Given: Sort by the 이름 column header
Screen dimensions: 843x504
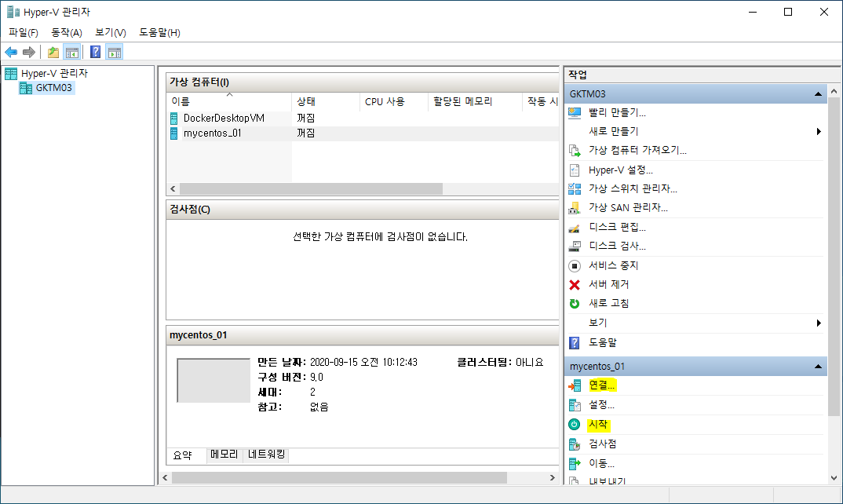Looking at the screenshot, I should tap(229, 101).
